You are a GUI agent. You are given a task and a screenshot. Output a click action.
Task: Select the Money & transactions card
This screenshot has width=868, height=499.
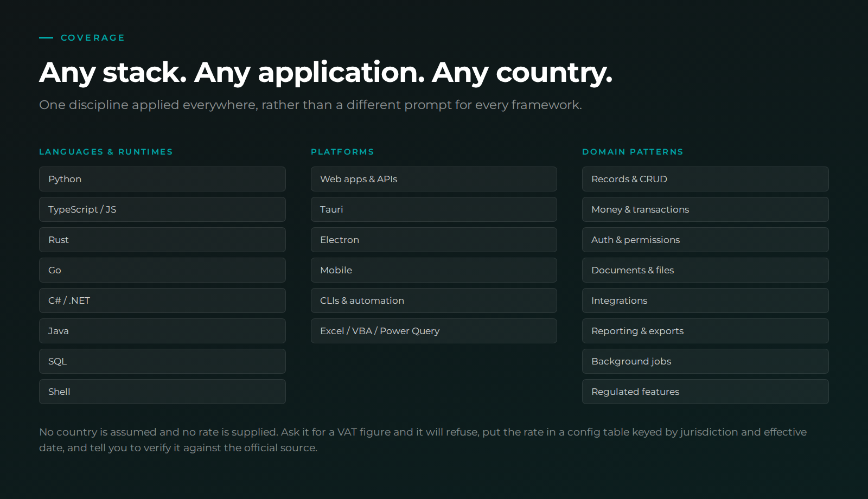pos(705,209)
